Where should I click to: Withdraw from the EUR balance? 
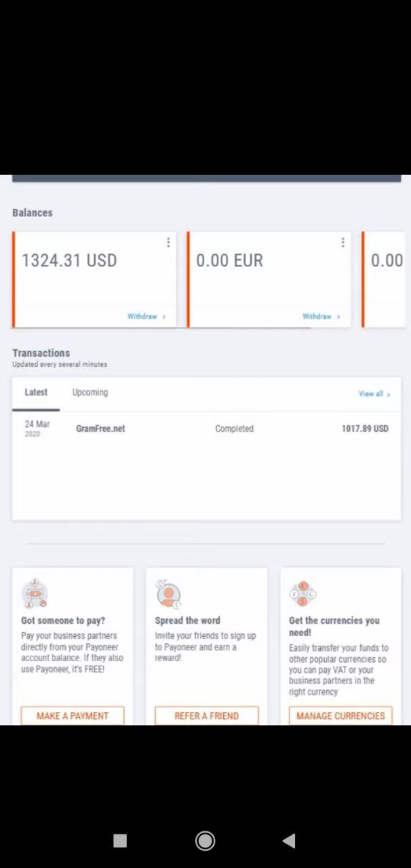point(321,317)
